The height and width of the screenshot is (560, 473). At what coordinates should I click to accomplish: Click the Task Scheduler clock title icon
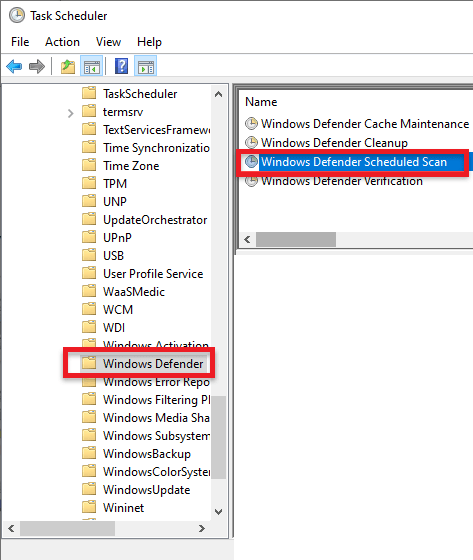(17, 16)
